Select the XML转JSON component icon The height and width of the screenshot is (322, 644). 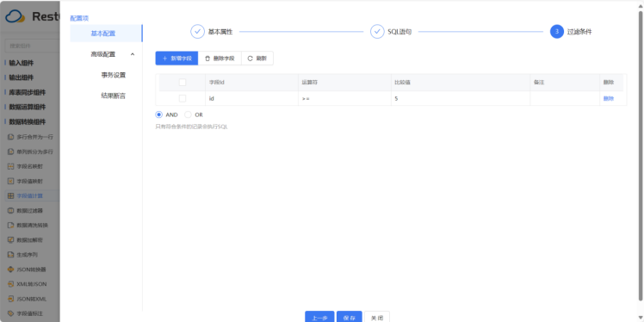[11, 284]
